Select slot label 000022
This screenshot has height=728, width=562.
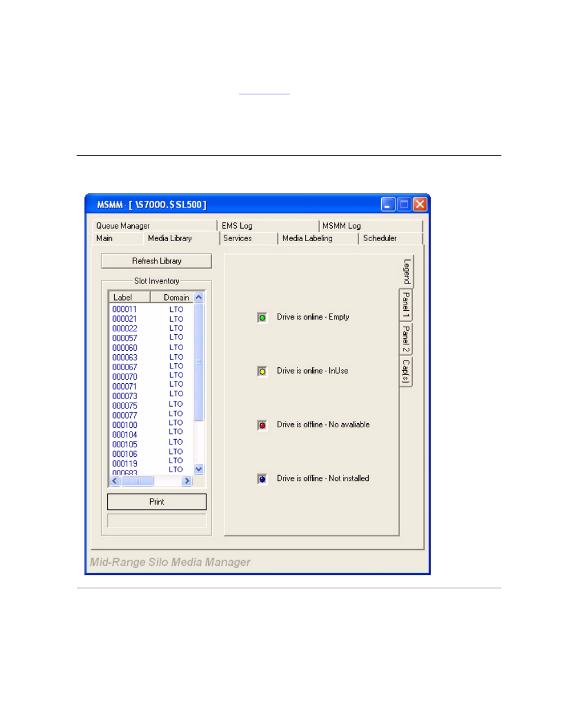click(x=124, y=328)
